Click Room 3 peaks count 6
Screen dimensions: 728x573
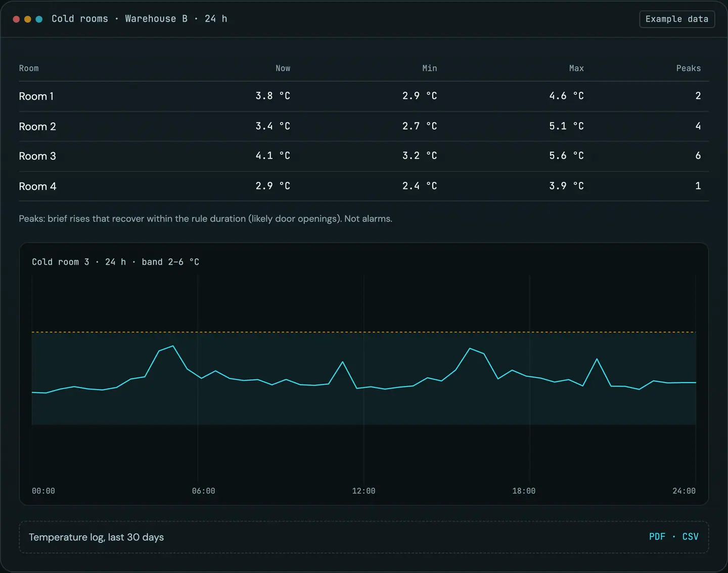[698, 156]
